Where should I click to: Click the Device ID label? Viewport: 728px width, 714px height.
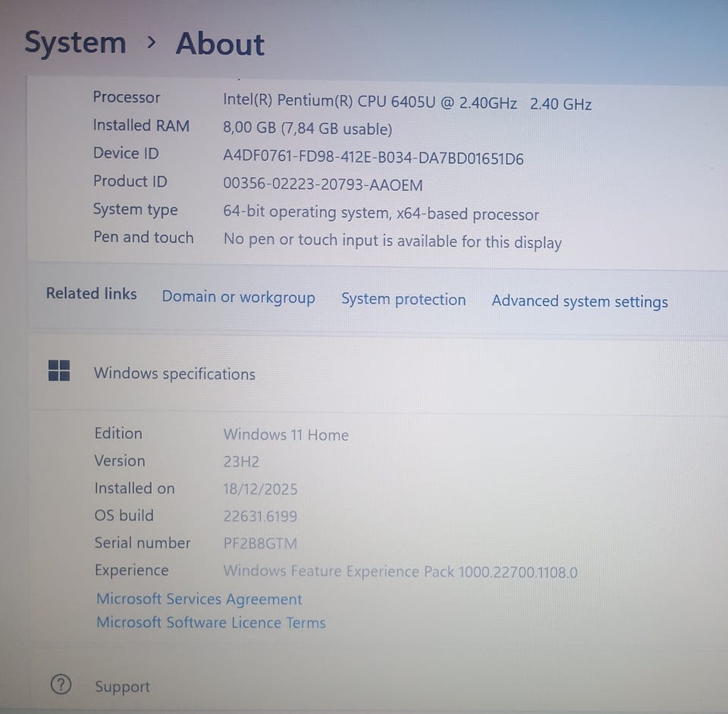pyautogui.click(x=126, y=153)
